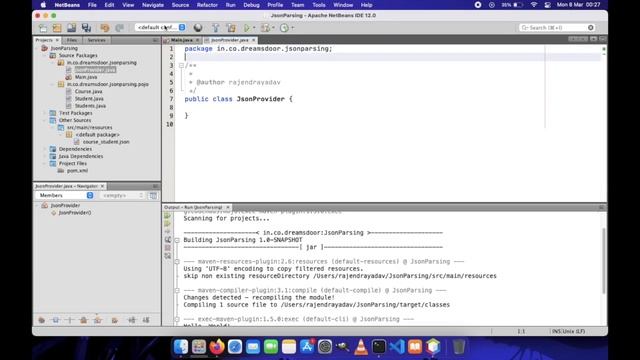Expand the Dependencies node

(x=45, y=149)
